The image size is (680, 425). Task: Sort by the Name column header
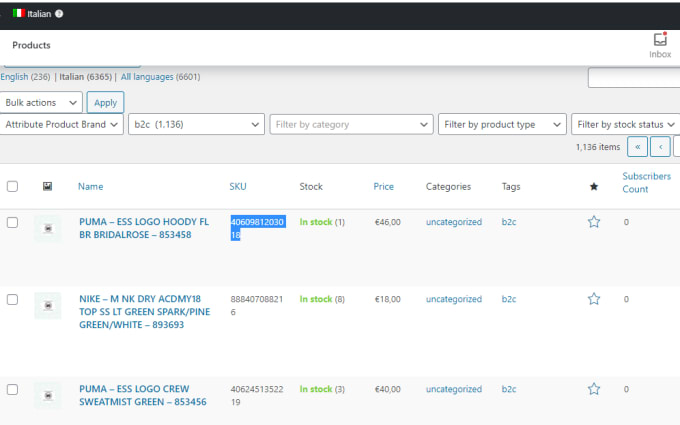click(91, 186)
